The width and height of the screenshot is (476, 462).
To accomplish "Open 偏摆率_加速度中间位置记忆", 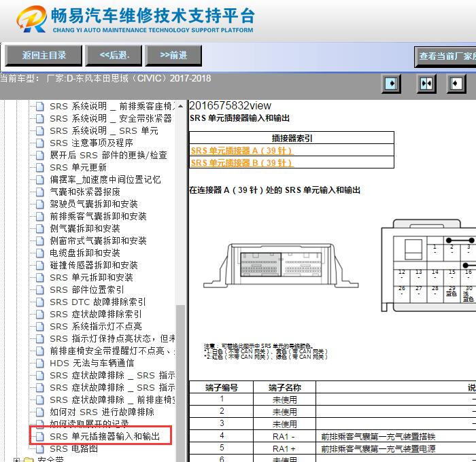I will point(105,179).
